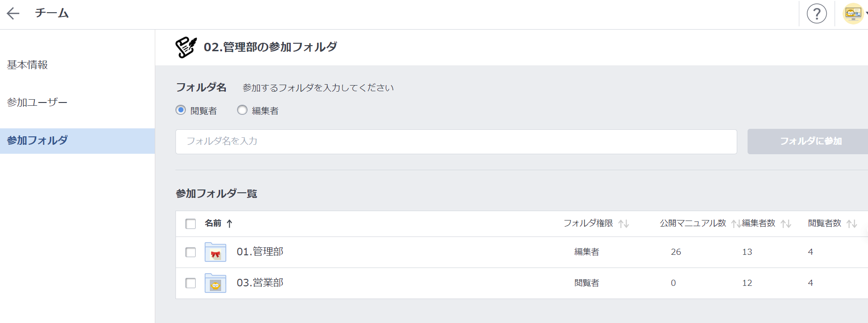
Task: Toggle the select-all header checkbox
Action: tap(191, 224)
